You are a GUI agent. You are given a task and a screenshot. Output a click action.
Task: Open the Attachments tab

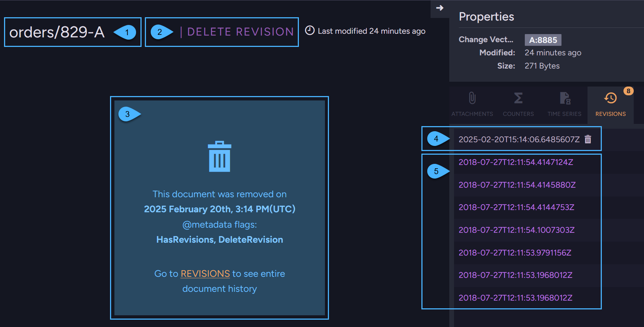tap(472, 104)
